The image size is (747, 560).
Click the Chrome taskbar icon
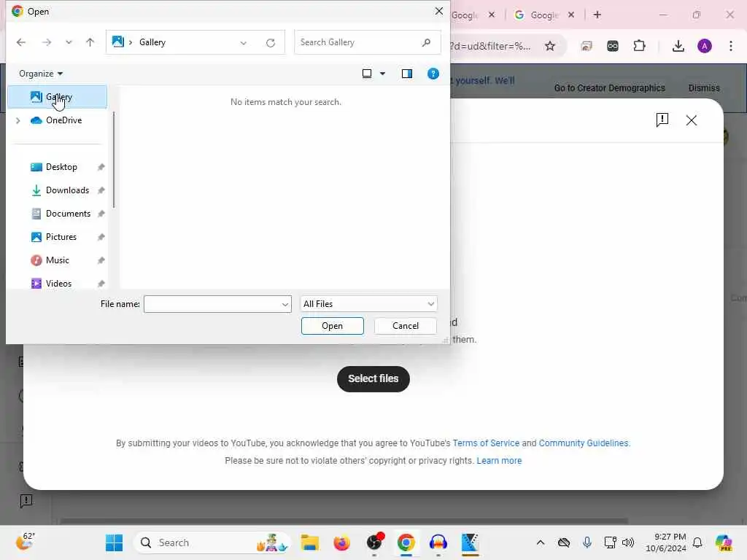click(406, 542)
